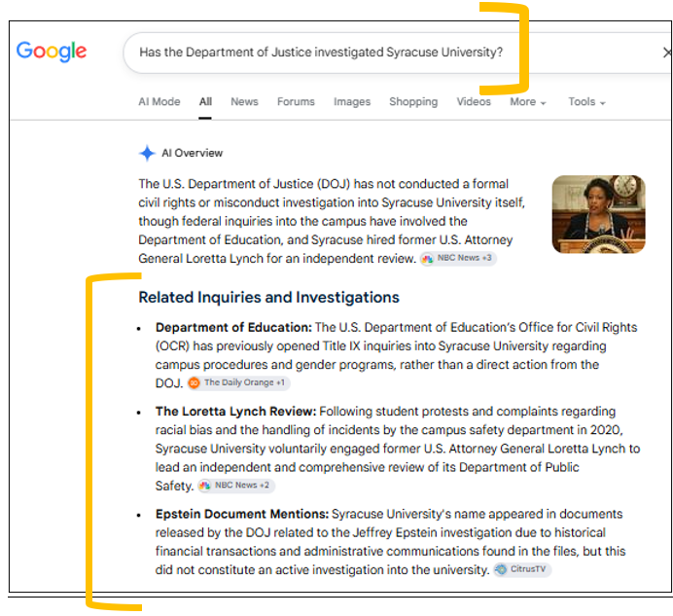
Task: Click the Google logo
Action: coord(52,52)
